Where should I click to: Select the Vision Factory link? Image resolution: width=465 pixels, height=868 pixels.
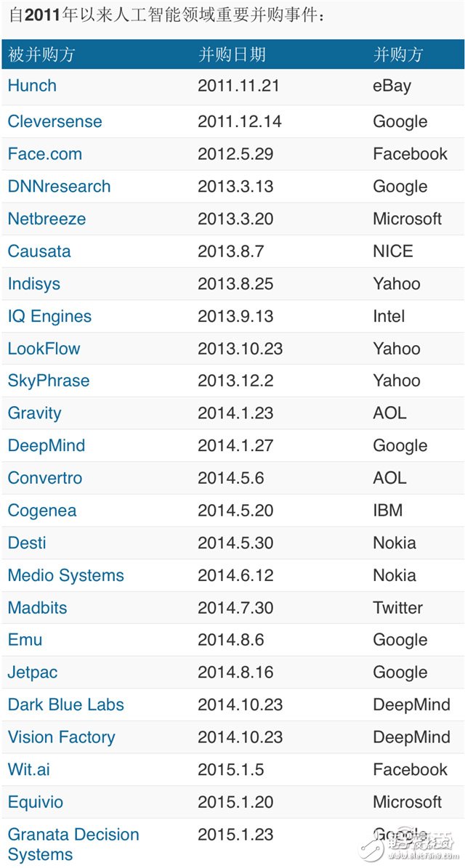(x=61, y=737)
